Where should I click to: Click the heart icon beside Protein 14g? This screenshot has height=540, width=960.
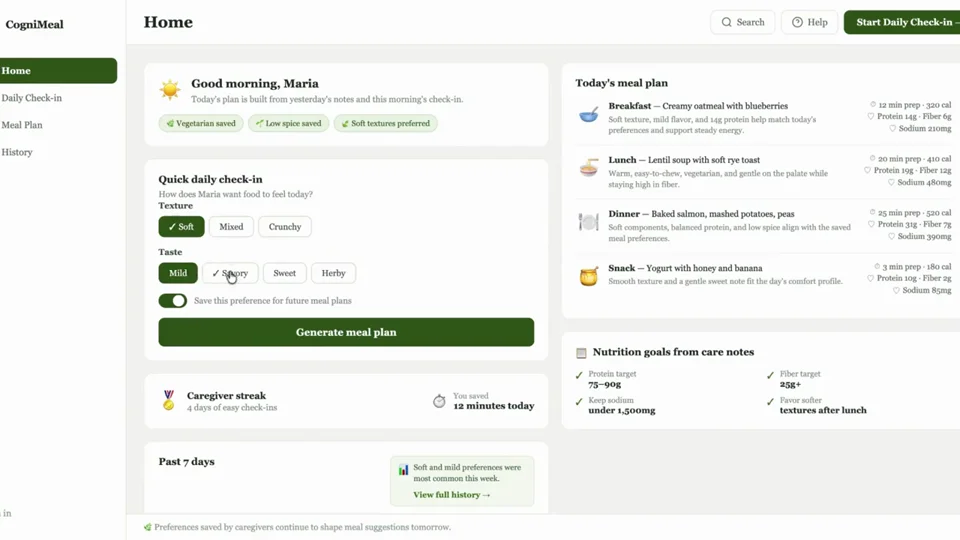871,116
